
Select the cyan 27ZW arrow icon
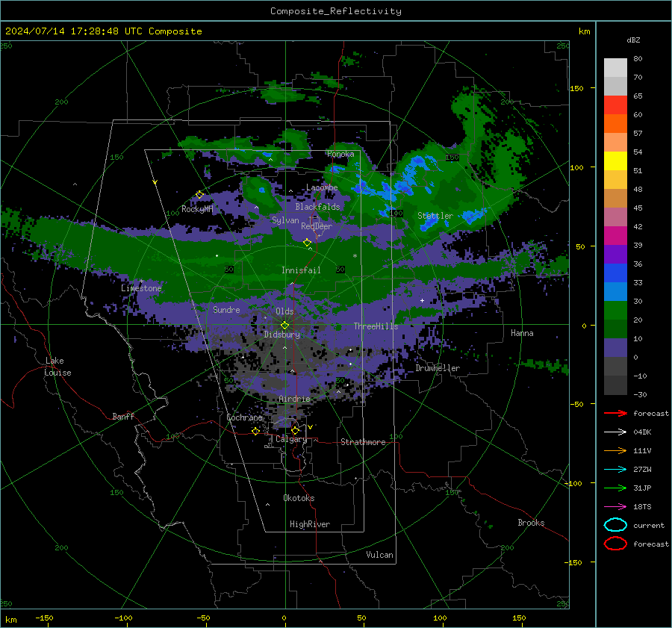tap(615, 470)
